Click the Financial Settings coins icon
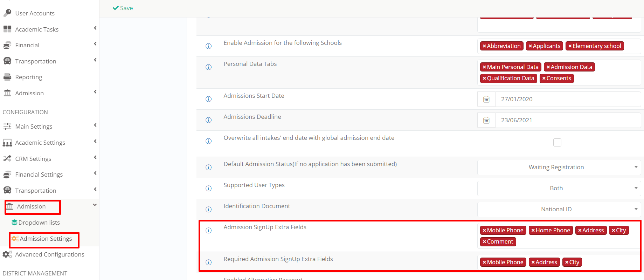644x280 pixels. [7, 175]
